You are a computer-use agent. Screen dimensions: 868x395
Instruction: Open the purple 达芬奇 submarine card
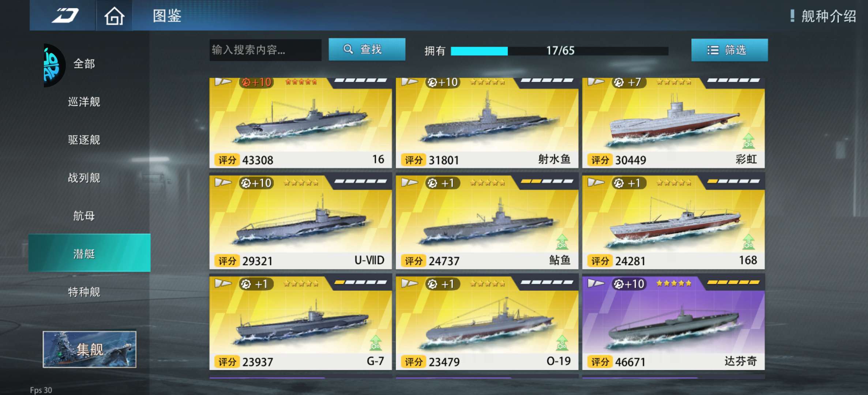(673, 322)
